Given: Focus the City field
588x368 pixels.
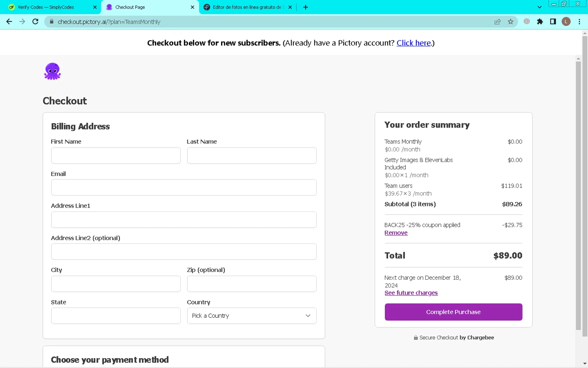Looking at the screenshot, I should point(116,284).
